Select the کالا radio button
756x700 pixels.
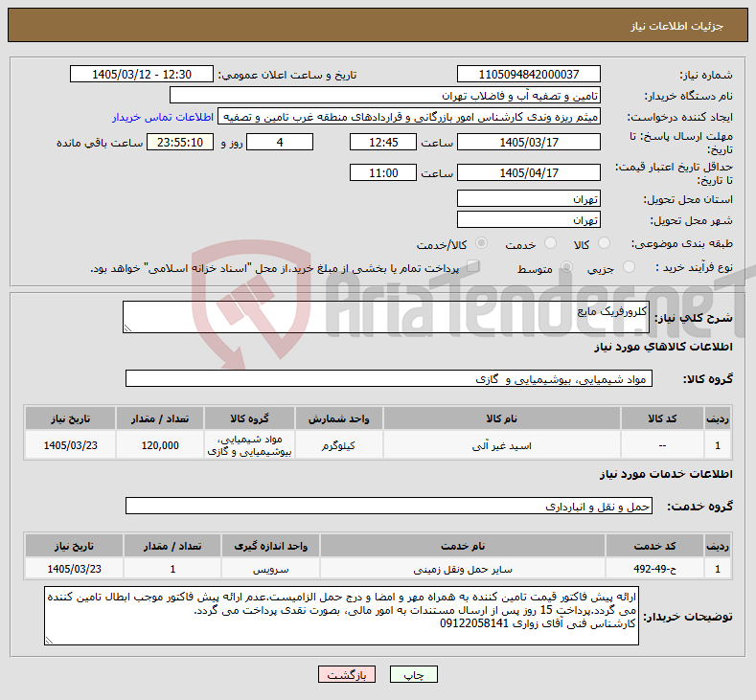tap(604, 243)
